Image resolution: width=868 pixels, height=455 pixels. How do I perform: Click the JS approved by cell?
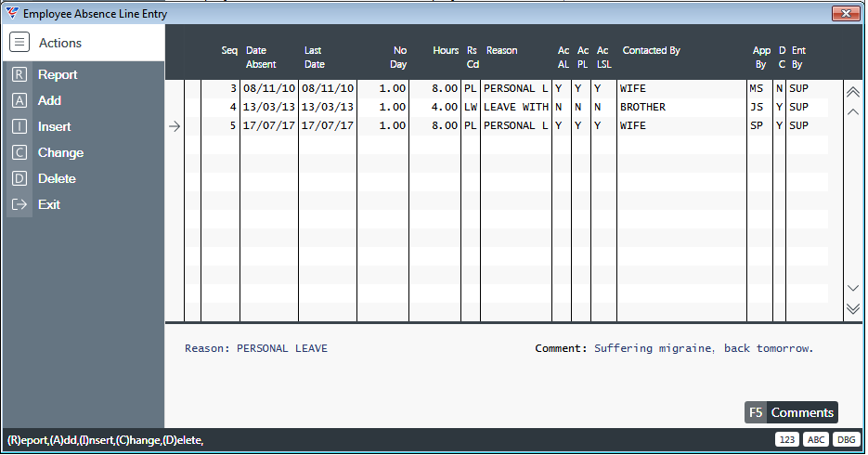pos(757,107)
